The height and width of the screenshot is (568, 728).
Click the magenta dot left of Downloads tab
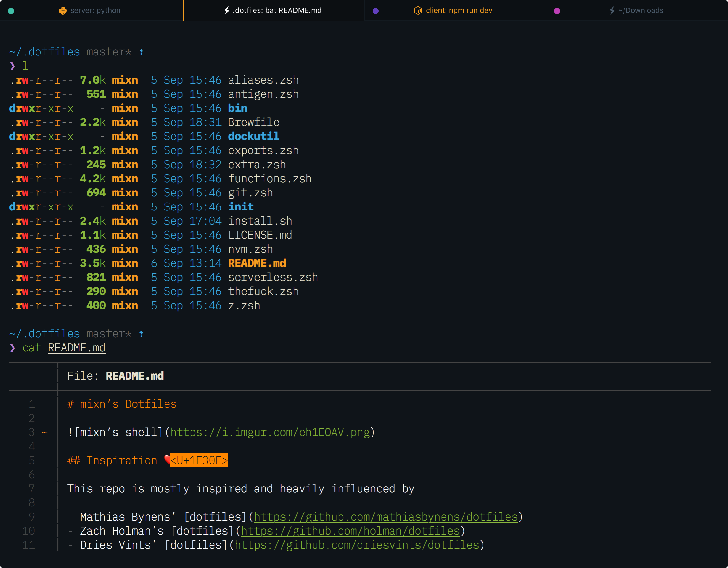(x=557, y=11)
